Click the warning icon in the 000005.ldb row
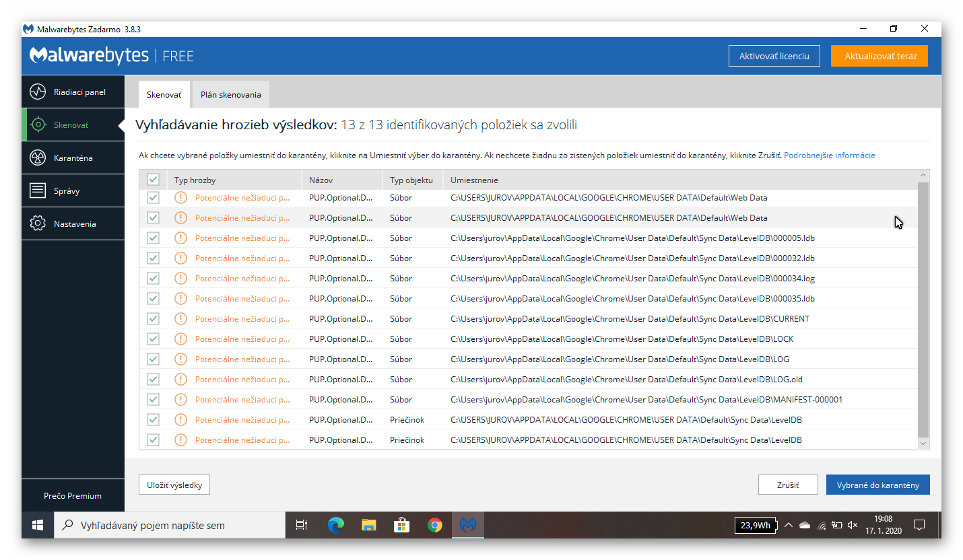 (180, 238)
